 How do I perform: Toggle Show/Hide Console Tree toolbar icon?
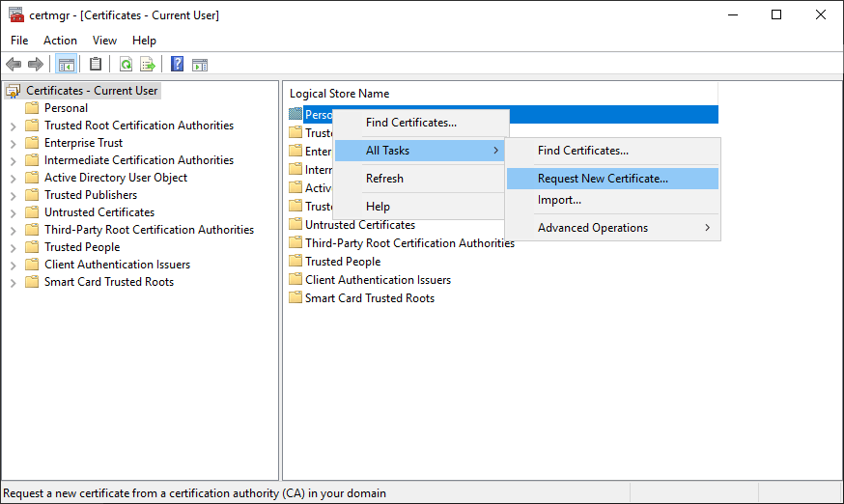pos(67,65)
